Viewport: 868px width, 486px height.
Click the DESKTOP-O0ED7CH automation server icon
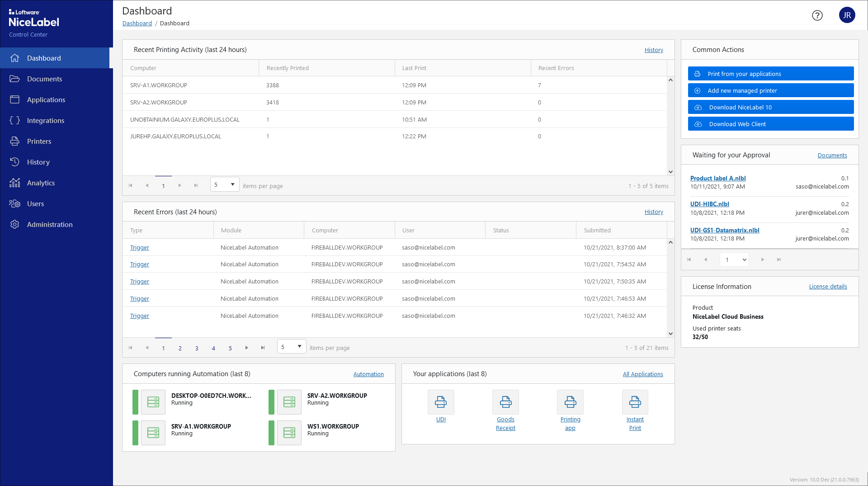[153, 402]
